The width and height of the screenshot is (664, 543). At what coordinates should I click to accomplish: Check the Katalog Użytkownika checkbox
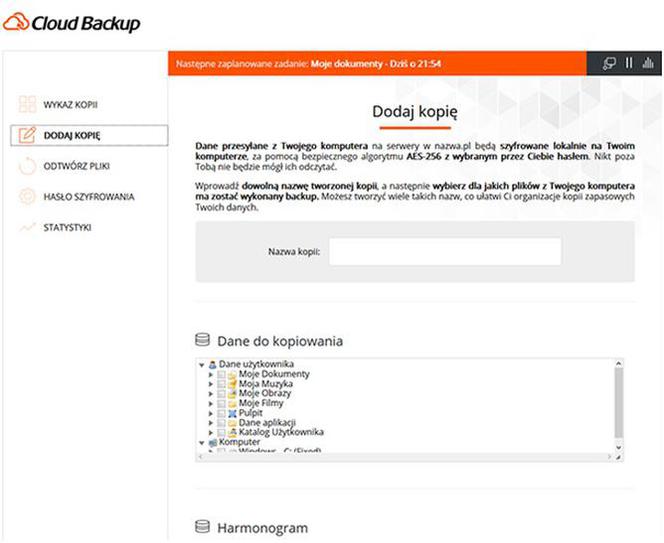[x=221, y=432]
